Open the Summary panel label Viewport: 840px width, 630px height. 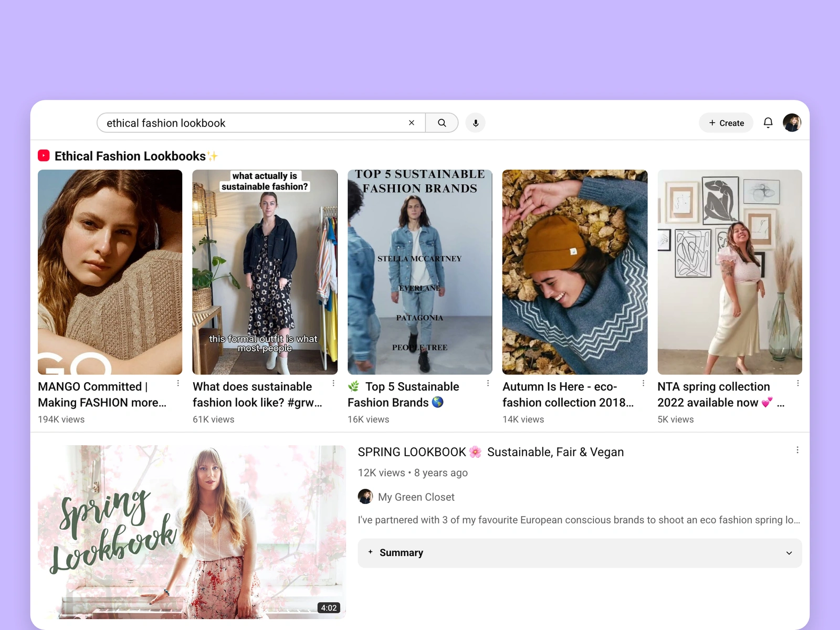401,553
